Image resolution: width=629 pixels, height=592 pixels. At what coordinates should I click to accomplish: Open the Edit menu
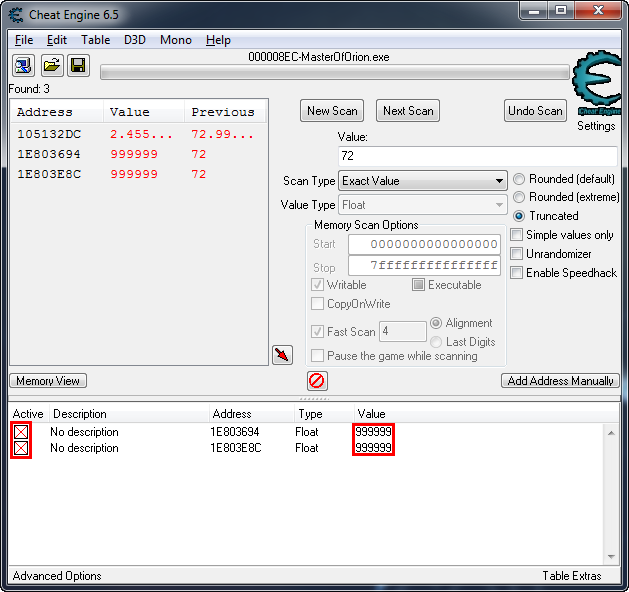click(57, 40)
